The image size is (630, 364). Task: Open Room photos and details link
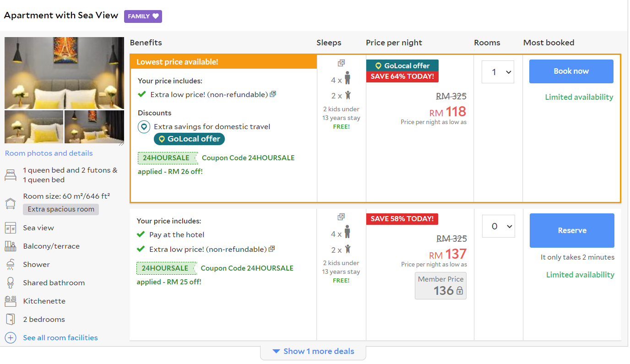tap(49, 153)
